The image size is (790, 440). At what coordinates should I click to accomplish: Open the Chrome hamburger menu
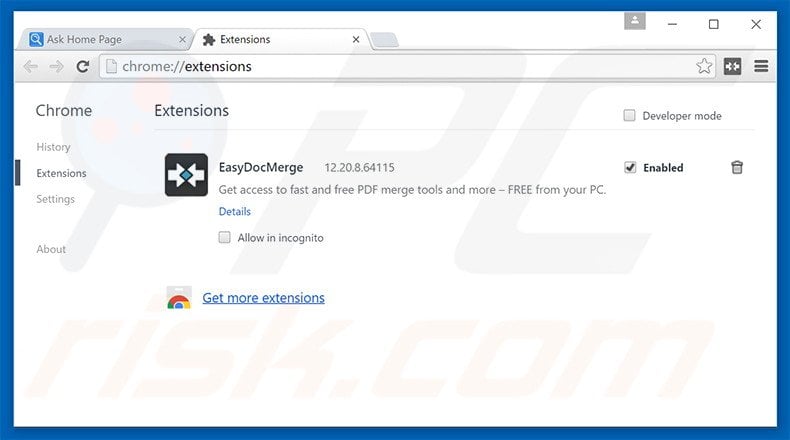coord(761,66)
